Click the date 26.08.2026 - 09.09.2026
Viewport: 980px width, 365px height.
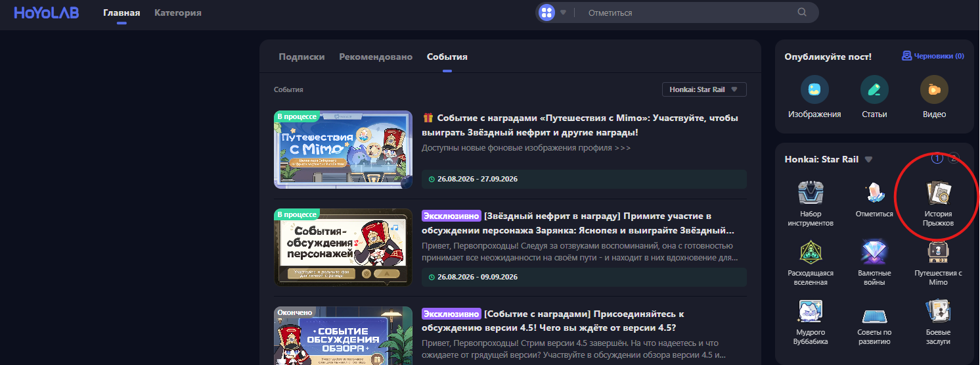pos(477,277)
